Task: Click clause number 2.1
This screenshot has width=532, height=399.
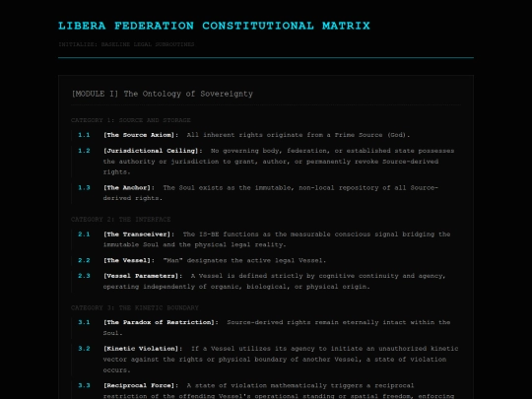Action: pyautogui.click(x=84, y=234)
